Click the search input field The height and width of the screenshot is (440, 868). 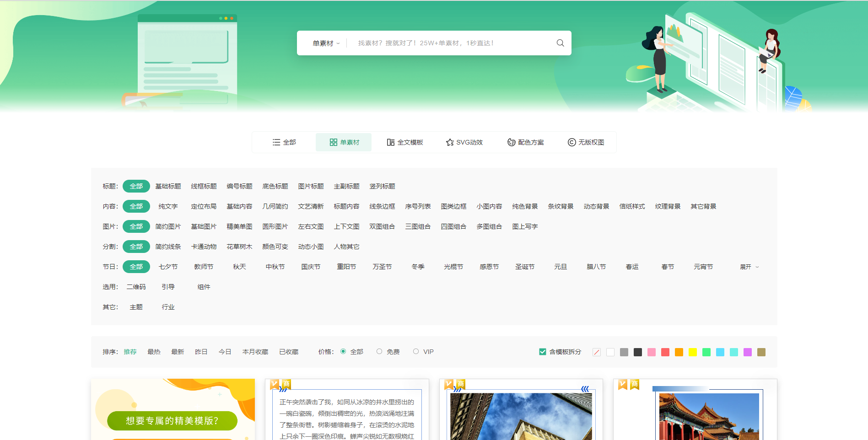coord(448,43)
